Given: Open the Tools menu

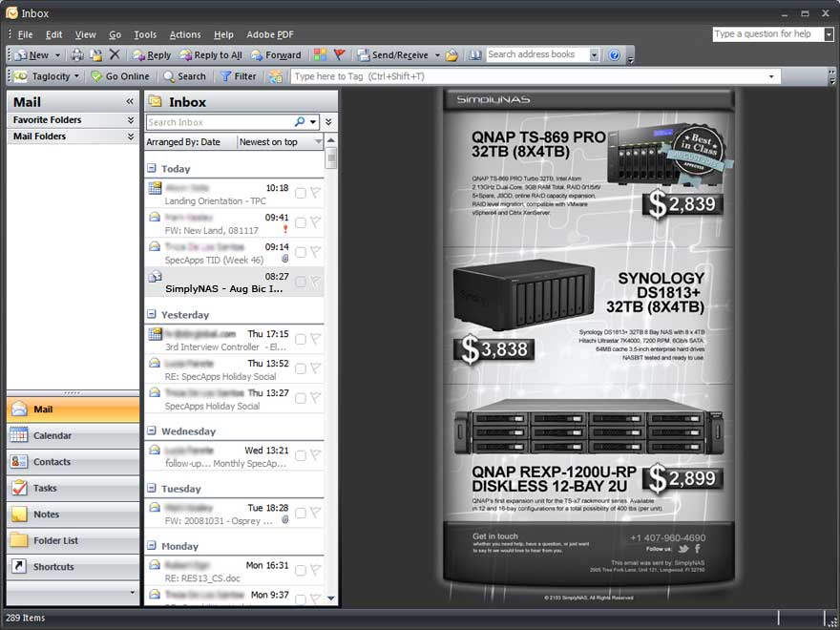Looking at the screenshot, I should point(145,34).
